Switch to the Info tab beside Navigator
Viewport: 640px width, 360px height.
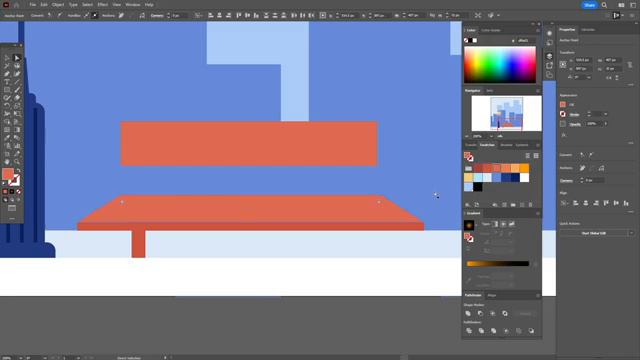tap(489, 91)
